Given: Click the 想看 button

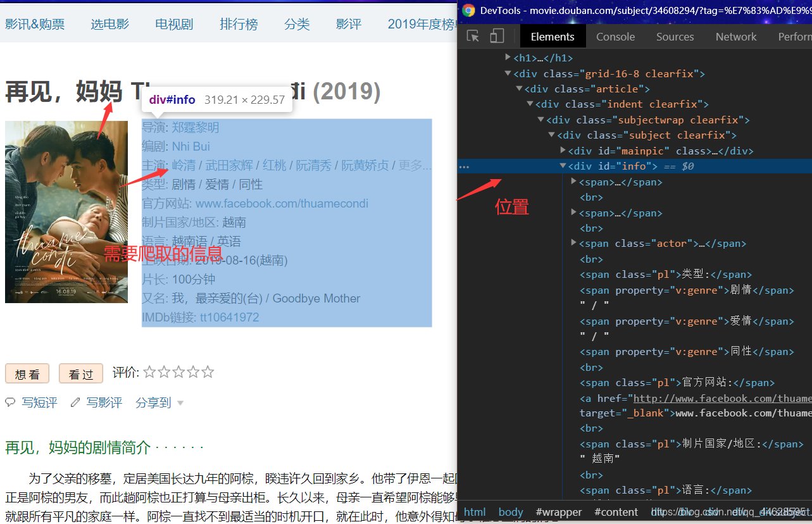Looking at the screenshot, I should [x=27, y=373].
